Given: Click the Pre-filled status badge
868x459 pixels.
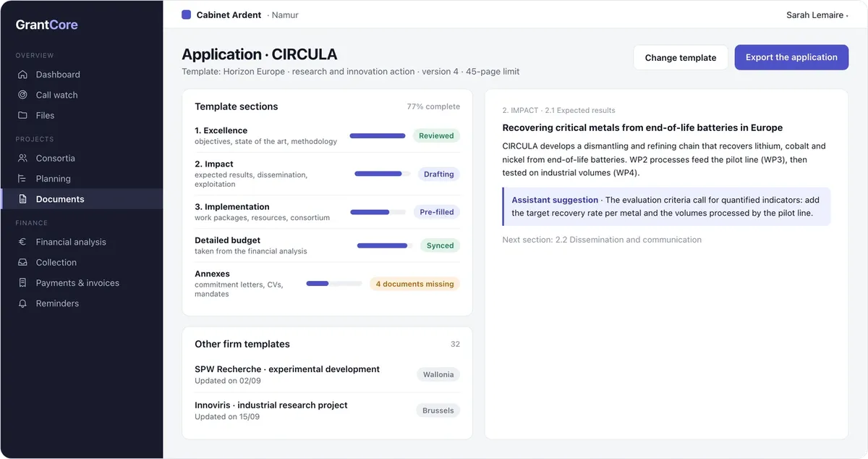Looking at the screenshot, I should click(437, 212).
